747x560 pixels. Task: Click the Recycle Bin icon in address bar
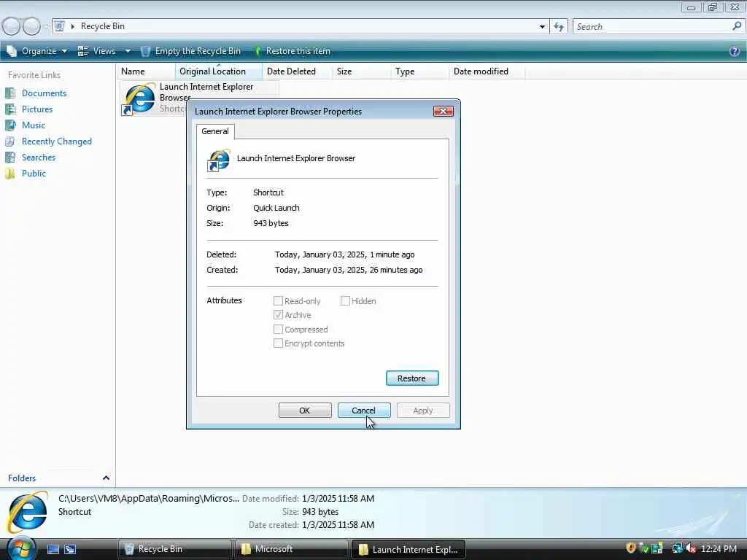pos(59,26)
